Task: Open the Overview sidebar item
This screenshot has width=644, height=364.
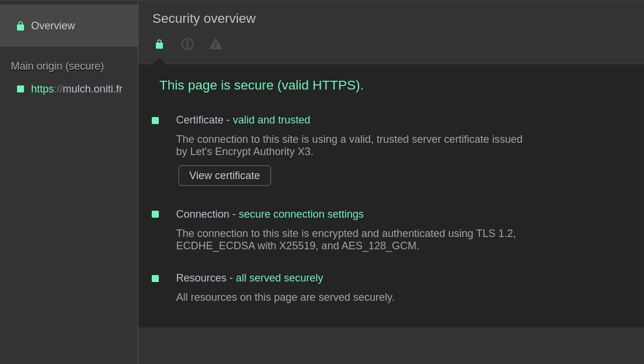Action: click(69, 26)
